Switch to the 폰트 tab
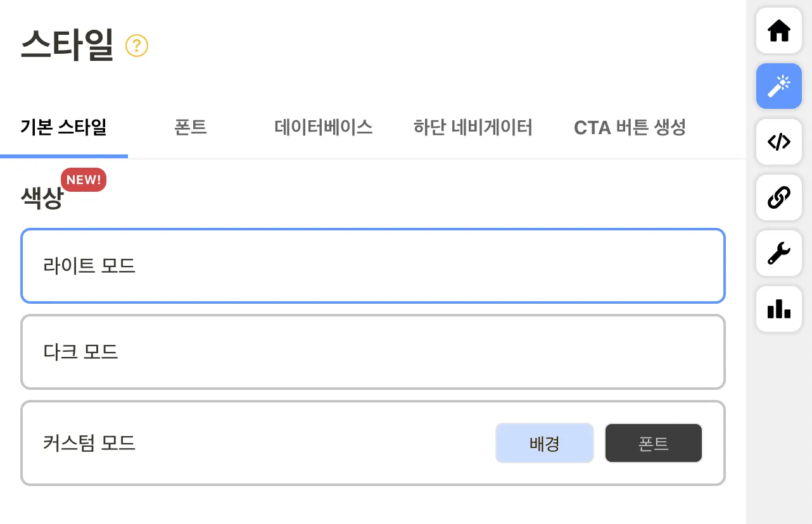Screen dimensions: 812x524 click(x=191, y=128)
